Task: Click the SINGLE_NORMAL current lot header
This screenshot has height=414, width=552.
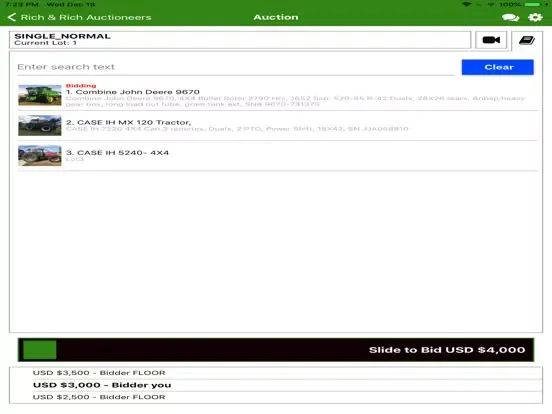Action: 240,40
